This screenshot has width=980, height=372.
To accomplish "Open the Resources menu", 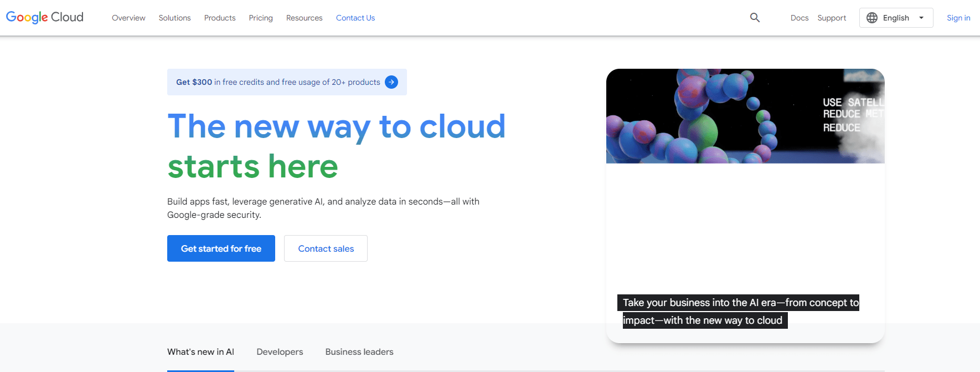I will click(304, 18).
